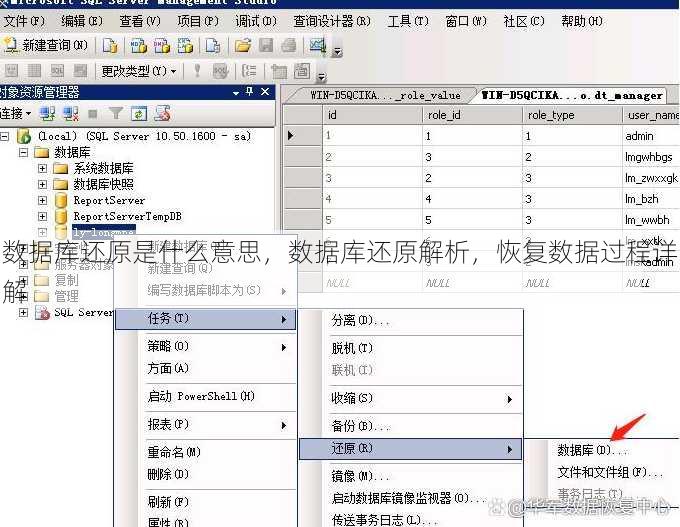Screen dimensions: 680x527
Task: Expand the ReportServer database node
Action: (42, 200)
